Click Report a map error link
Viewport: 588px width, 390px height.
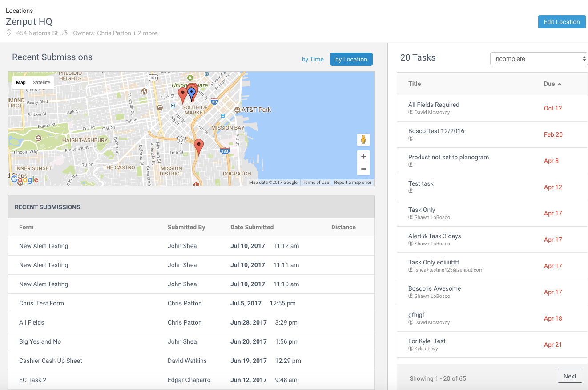(x=353, y=183)
